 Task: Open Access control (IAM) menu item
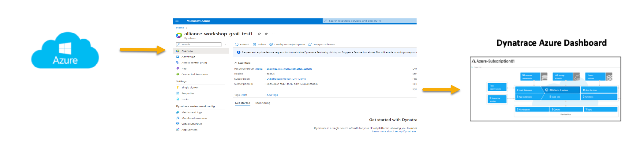tap(194, 63)
